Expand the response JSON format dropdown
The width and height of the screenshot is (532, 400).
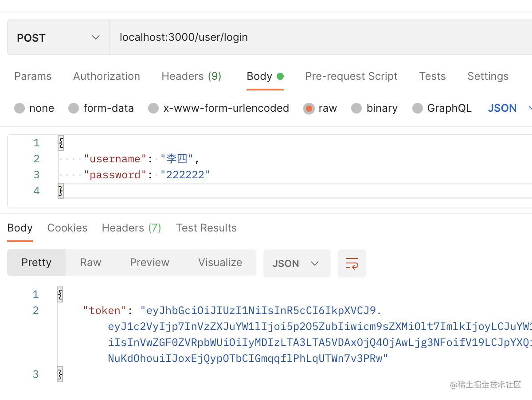click(297, 263)
